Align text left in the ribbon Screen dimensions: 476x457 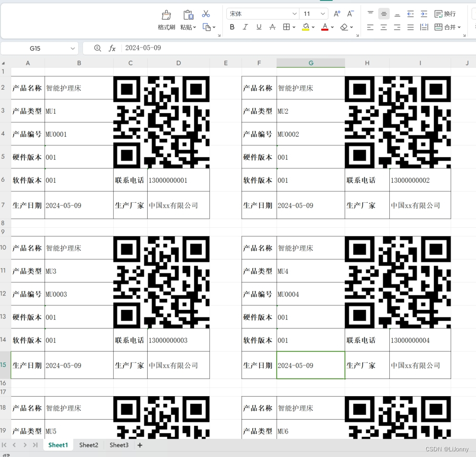coord(371,27)
